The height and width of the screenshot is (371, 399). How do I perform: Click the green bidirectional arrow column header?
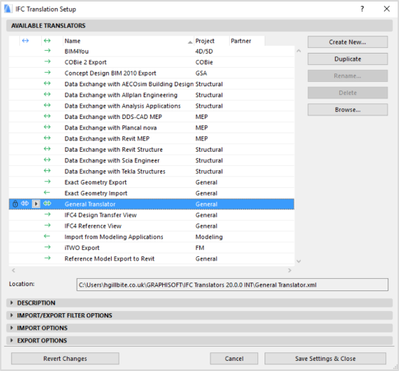pyautogui.click(x=47, y=41)
